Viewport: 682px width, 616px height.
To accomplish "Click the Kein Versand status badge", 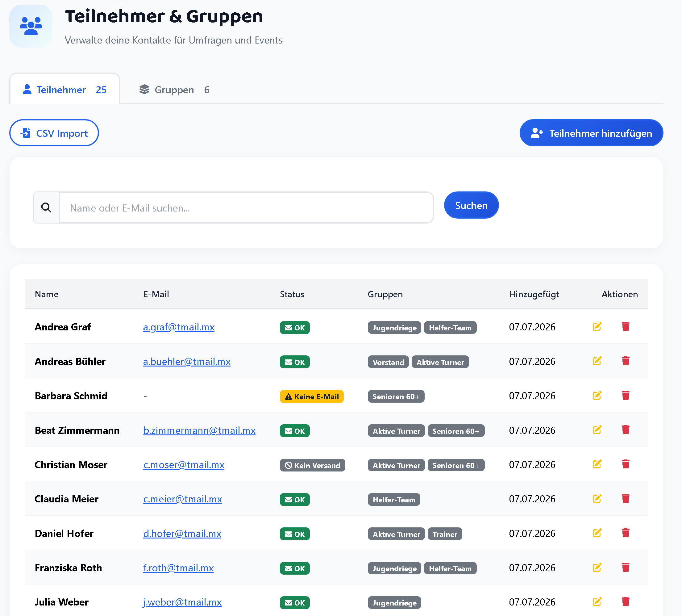I will [x=312, y=465].
